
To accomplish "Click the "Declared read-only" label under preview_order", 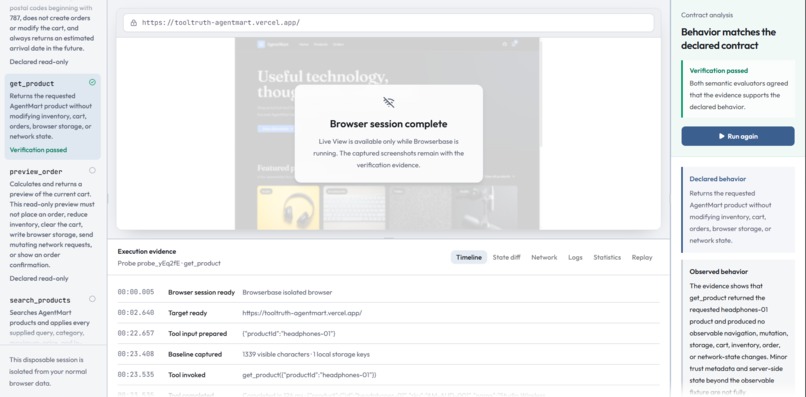I will 39,278.
